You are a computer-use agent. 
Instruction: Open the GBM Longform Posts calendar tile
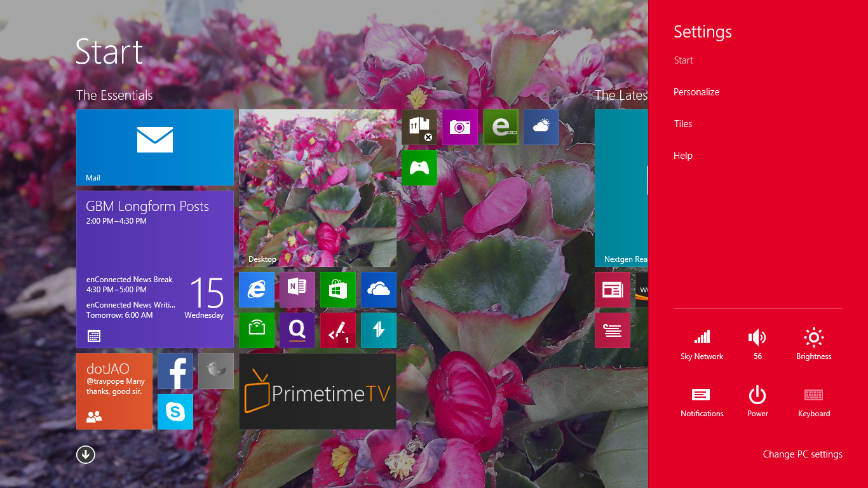click(x=155, y=269)
